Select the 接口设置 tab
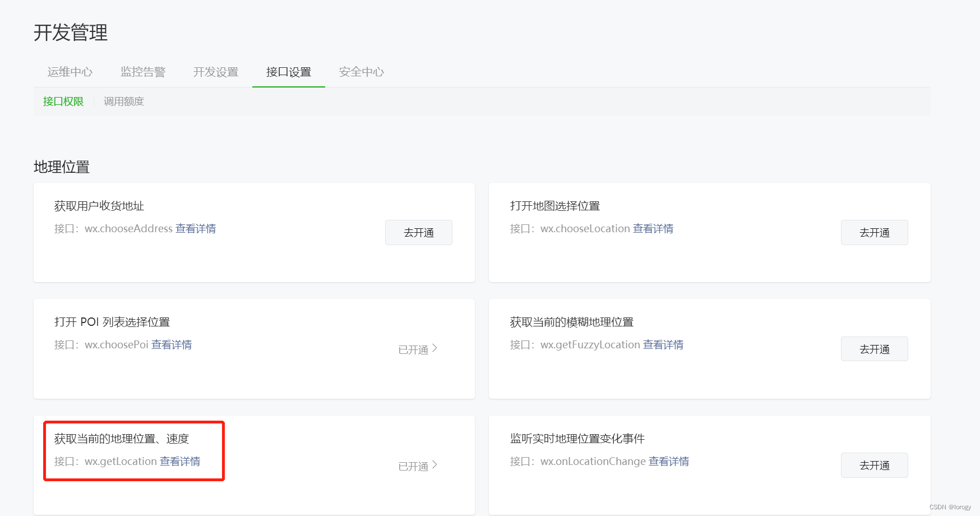The width and height of the screenshot is (980, 516). click(x=289, y=72)
